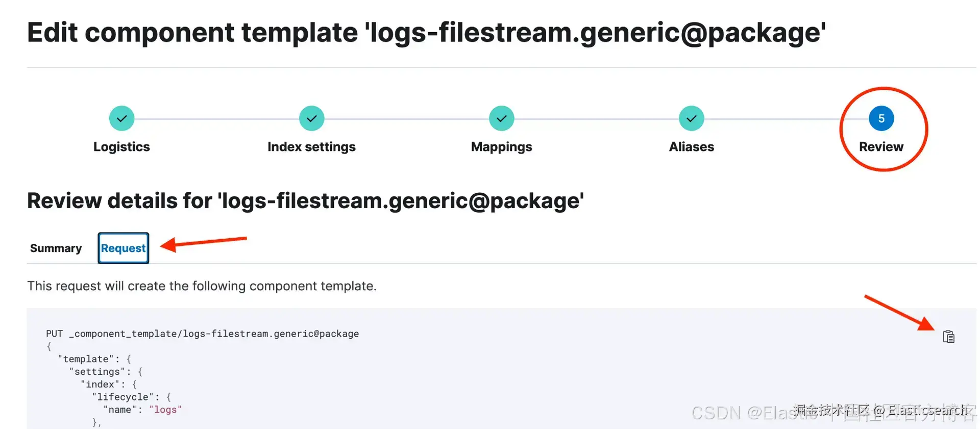
Task: Click the "logs" string value
Action: (165, 410)
